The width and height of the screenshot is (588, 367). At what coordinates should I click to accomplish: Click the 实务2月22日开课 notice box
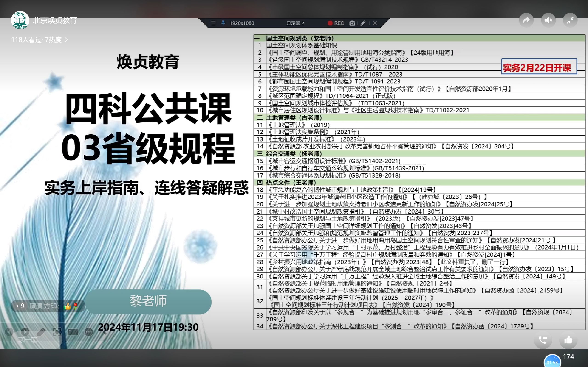tap(539, 67)
